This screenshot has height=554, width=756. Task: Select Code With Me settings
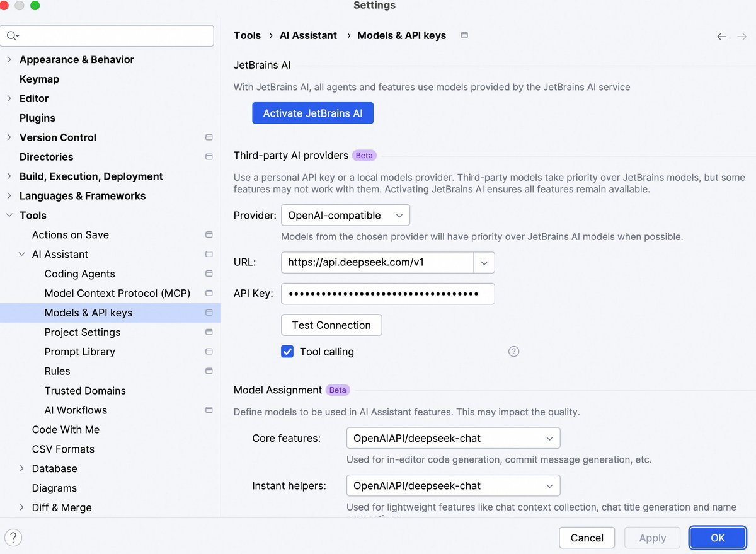66,429
